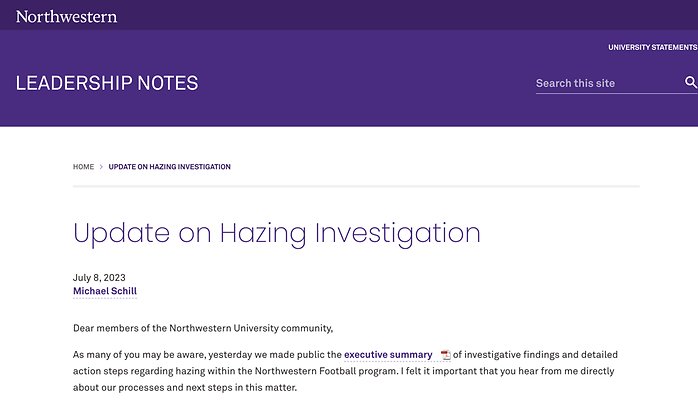This screenshot has height=400, width=698.
Task: Click the Update on Hazing Investigation heading
Action: [x=277, y=234]
